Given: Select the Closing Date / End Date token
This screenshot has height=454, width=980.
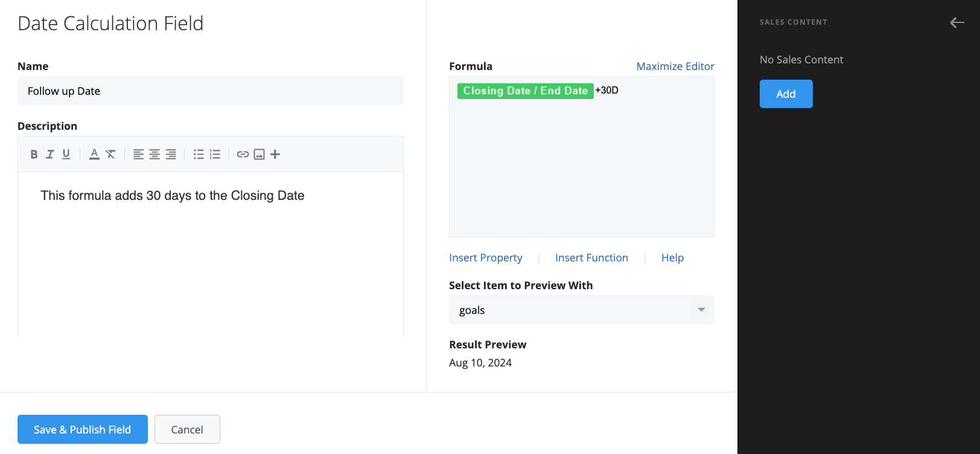Looking at the screenshot, I should (525, 91).
